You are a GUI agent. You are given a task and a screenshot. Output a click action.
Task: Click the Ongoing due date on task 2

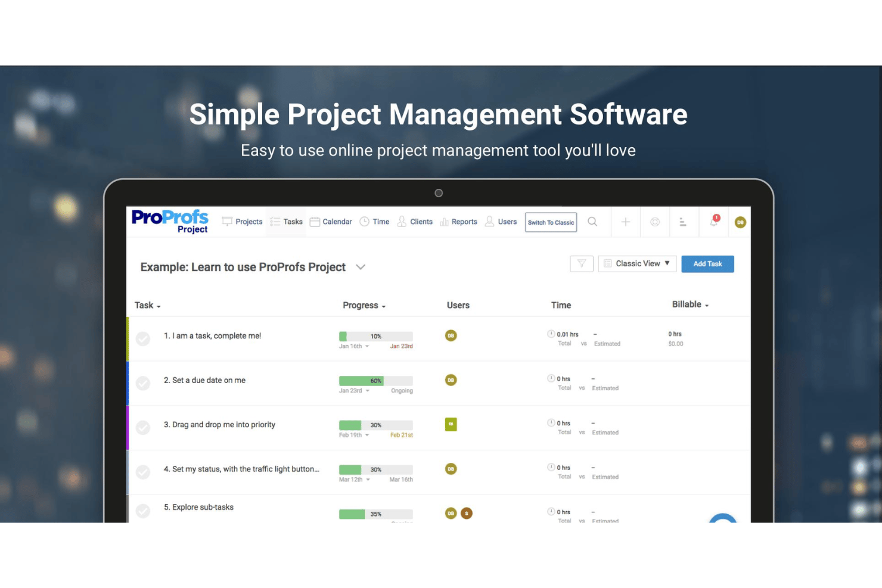click(x=402, y=391)
